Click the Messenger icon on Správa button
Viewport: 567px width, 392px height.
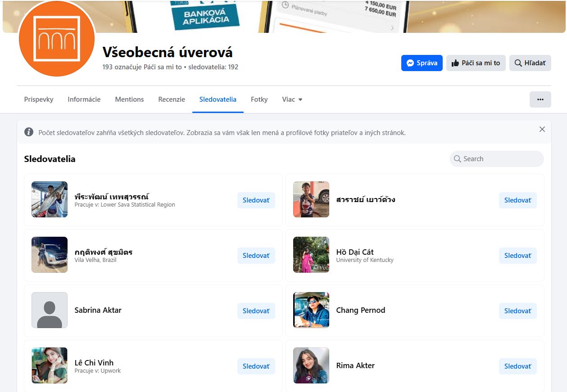pos(410,63)
